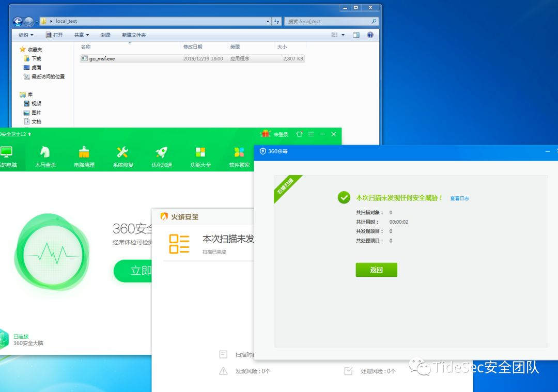The width and height of the screenshot is (558, 392).
Task: Open the skin shirt icon in 360安全卫士
Action: coord(299,134)
